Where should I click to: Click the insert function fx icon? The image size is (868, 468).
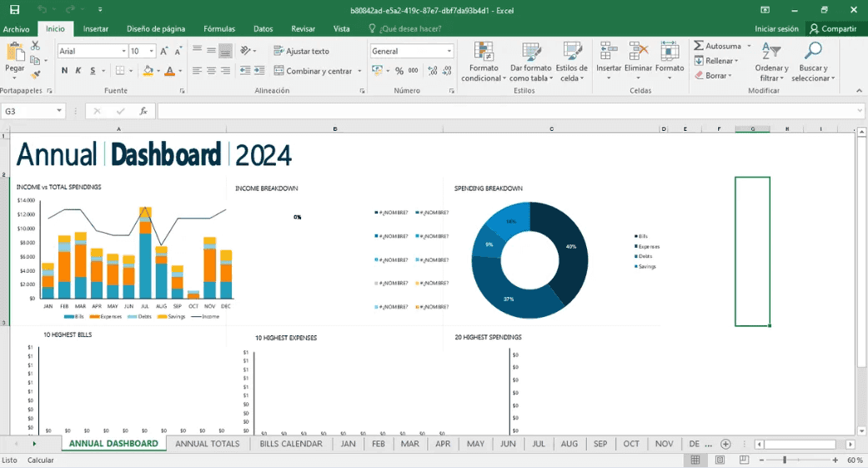[143, 111]
